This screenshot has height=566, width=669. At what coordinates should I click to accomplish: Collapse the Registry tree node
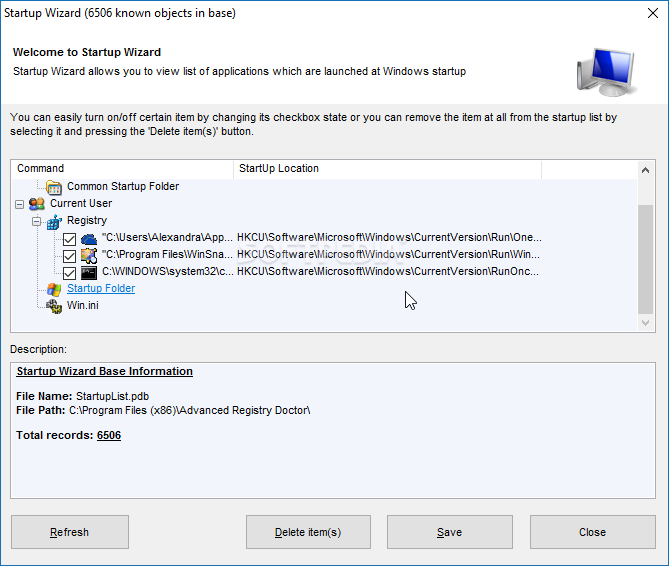point(36,221)
